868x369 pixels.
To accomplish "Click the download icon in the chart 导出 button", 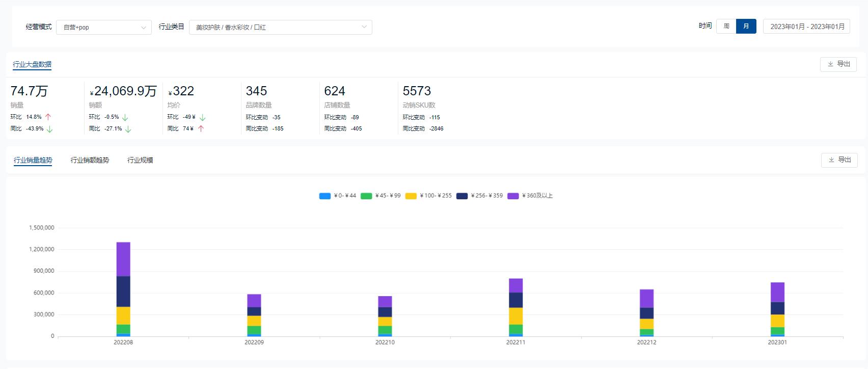I will [x=831, y=160].
